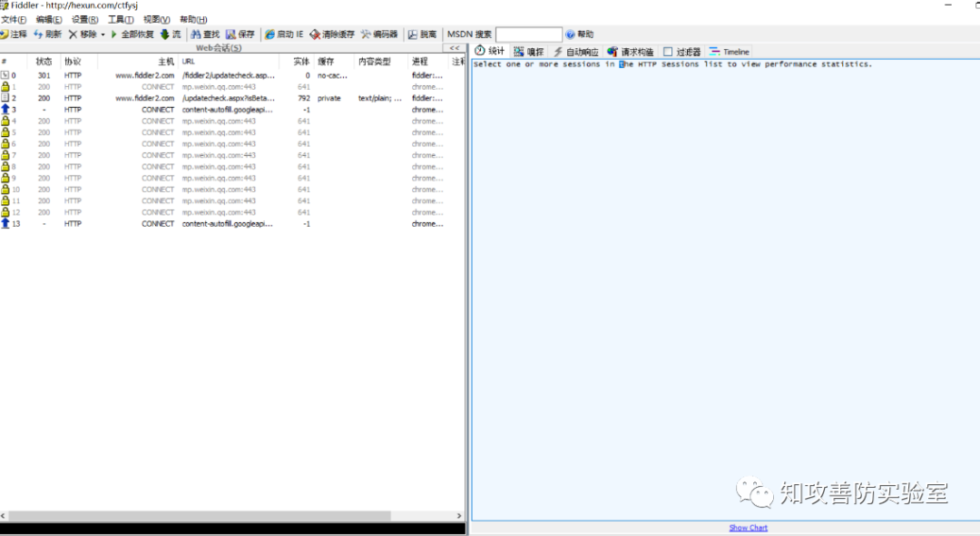Click /fiddler2/updatecheck.asp URL in session 0
Image resolution: width=980 pixels, height=536 pixels.
click(x=228, y=75)
